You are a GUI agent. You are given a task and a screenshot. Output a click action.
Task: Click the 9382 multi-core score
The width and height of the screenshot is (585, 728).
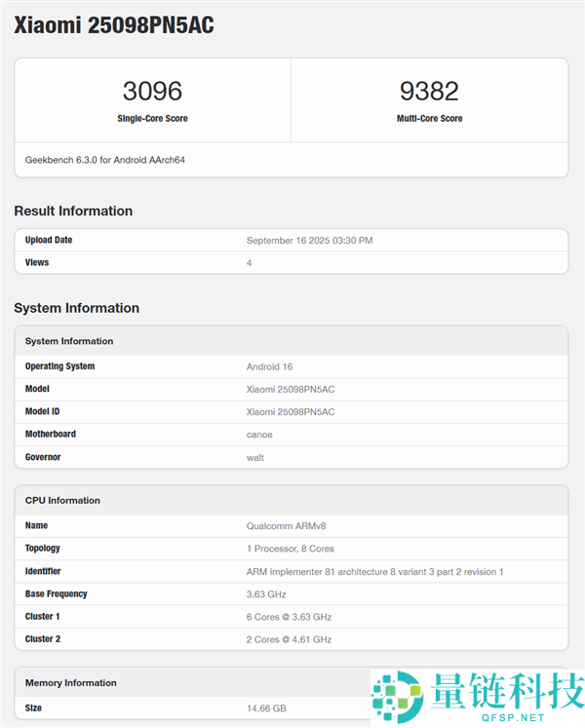tap(429, 92)
